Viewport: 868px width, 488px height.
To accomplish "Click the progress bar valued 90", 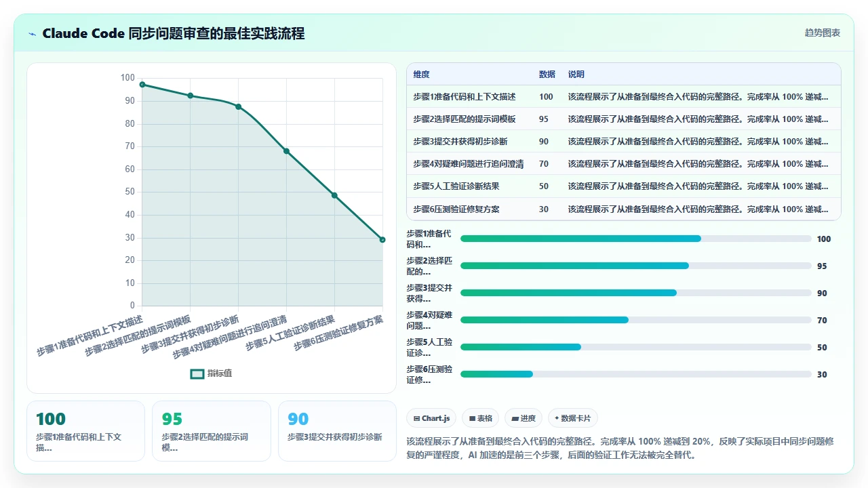I will tap(635, 293).
